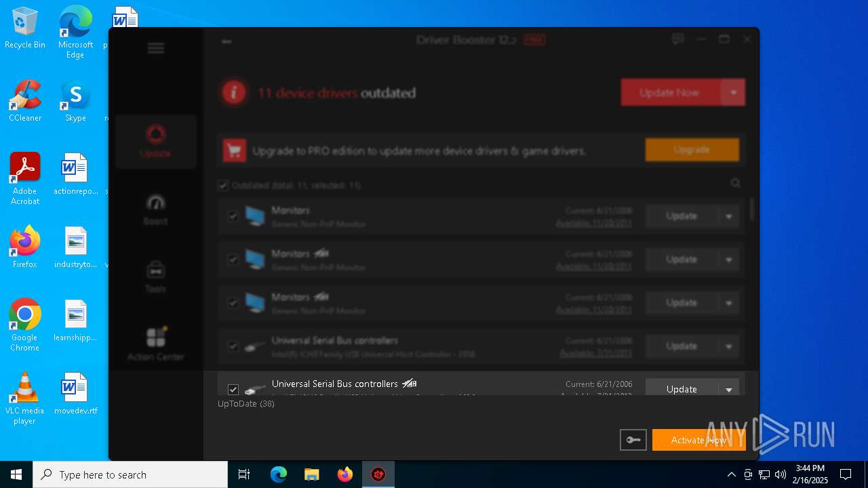Select the industryto image file icon

(x=75, y=247)
